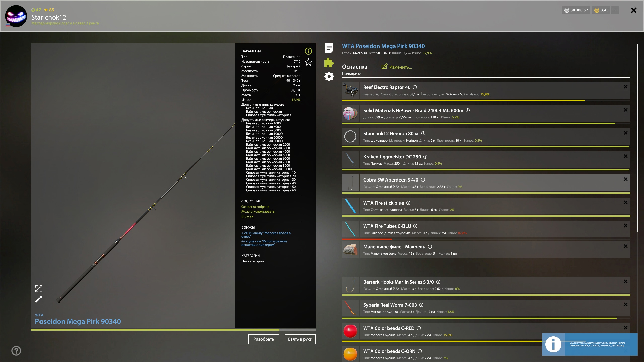The image size is (644, 362).
Task: Close the rod details screen
Action: click(634, 10)
